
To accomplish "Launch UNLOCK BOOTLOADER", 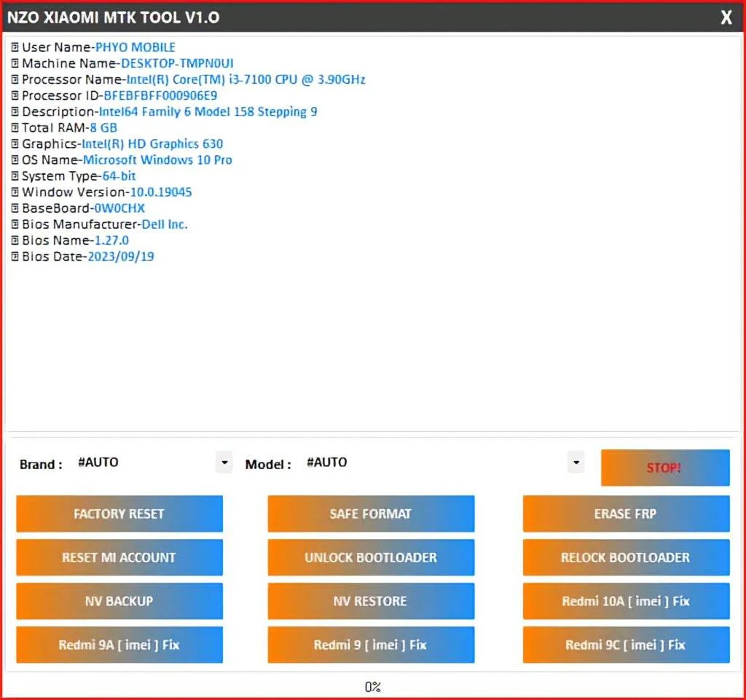I will pos(371,557).
